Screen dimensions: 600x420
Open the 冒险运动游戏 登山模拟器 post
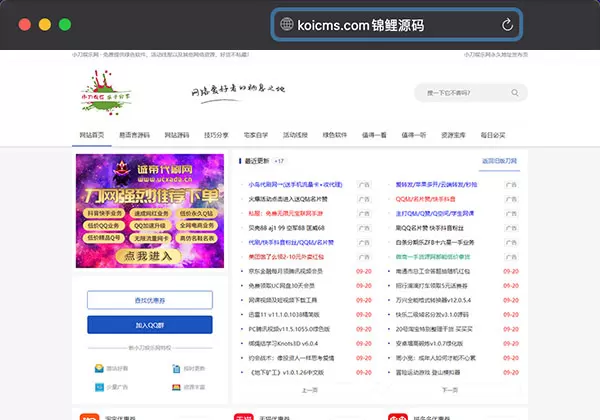click(x=428, y=372)
